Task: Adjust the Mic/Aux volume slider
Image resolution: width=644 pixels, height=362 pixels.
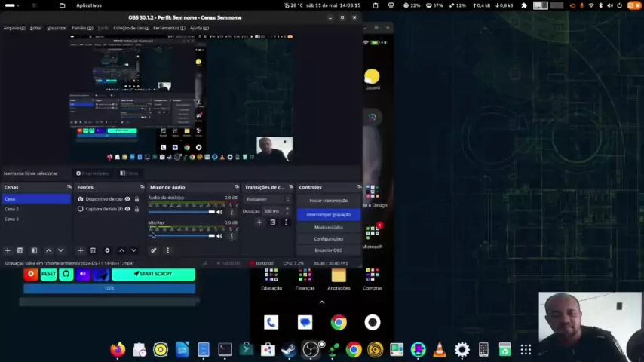Action: (x=181, y=236)
